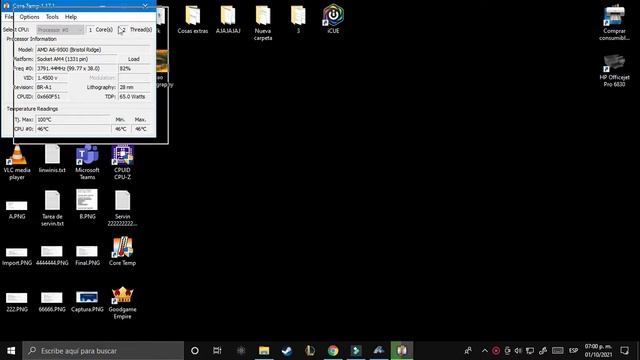Open Steam from the taskbar
The image size is (640, 360).
(x=287, y=351)
